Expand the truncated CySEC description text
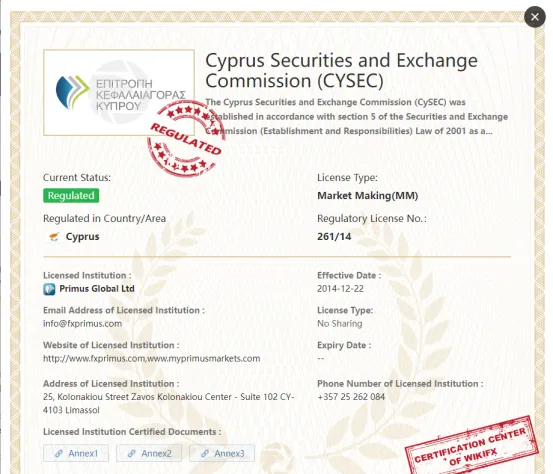 tap(357, 117)
